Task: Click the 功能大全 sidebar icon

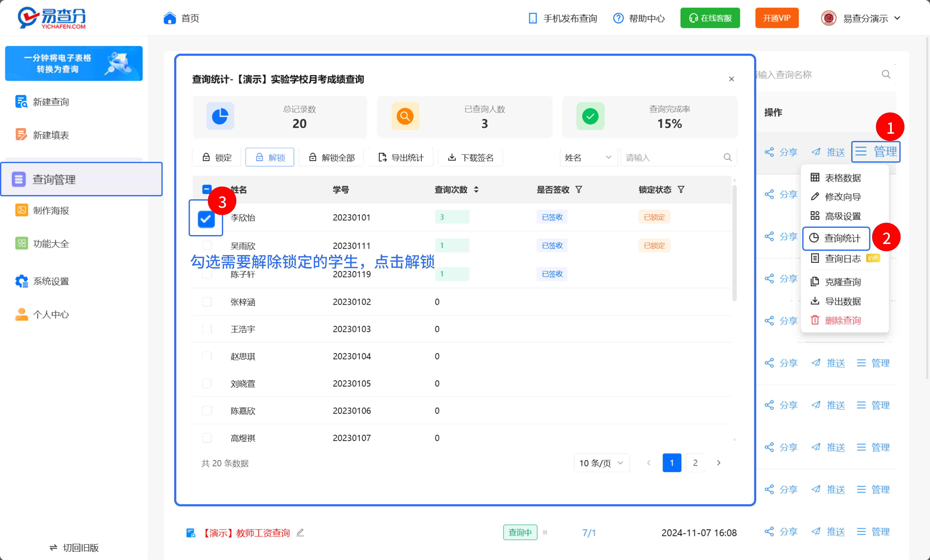Action: [x=22, y=243]
